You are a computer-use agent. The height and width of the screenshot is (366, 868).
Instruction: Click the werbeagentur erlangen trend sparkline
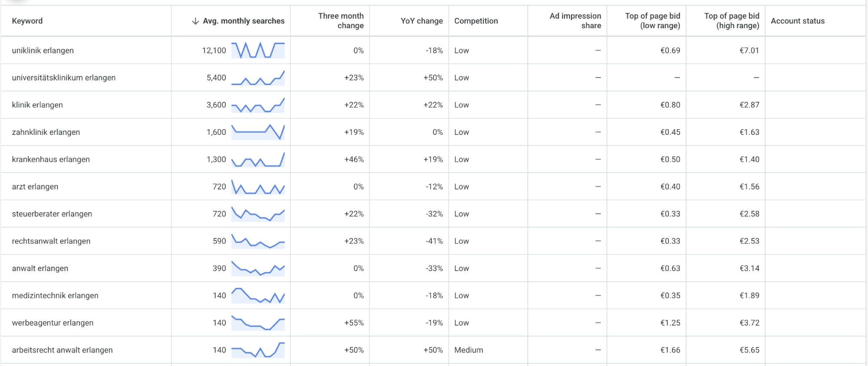[x=258, y=323]
